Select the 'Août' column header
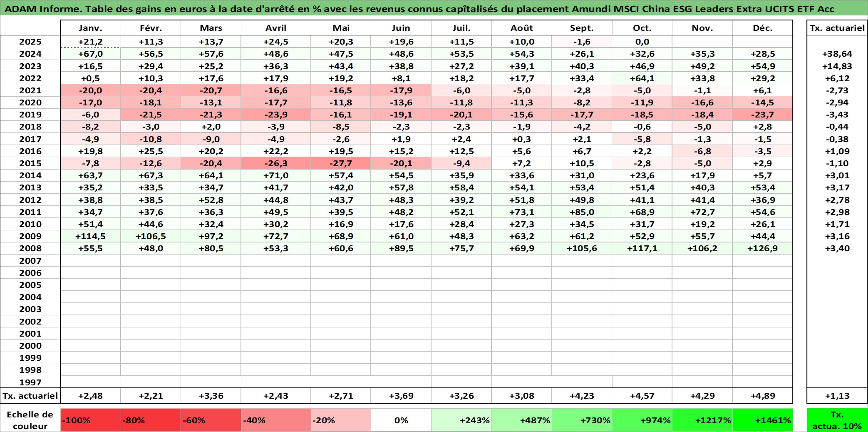The image size is (868, 432). click(x=522, y=28)
